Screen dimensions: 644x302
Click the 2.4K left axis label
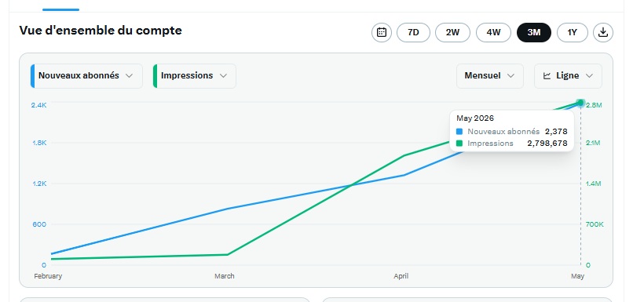[x=38, y=105]
